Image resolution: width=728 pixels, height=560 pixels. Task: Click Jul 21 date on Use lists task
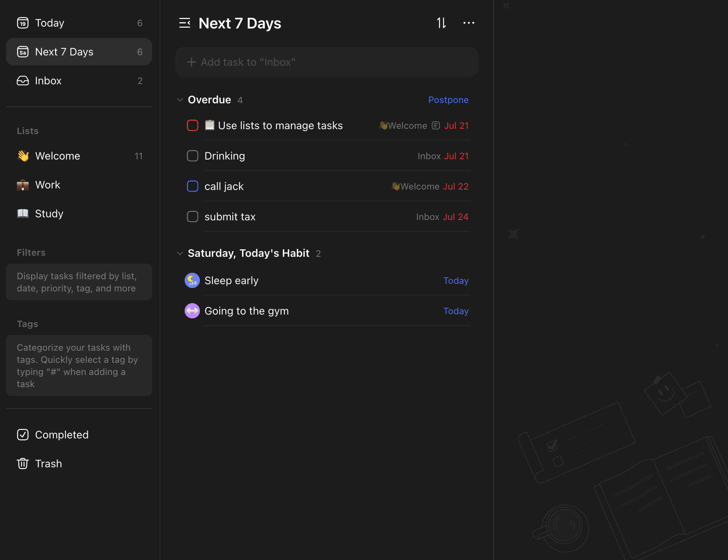pos(456,126)
